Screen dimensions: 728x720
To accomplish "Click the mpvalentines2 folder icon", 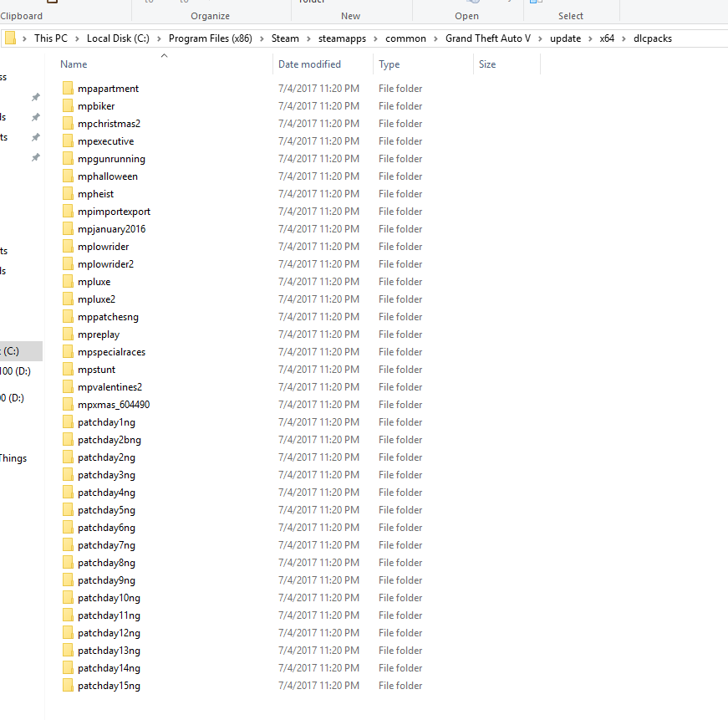I will tap(68, 386).
